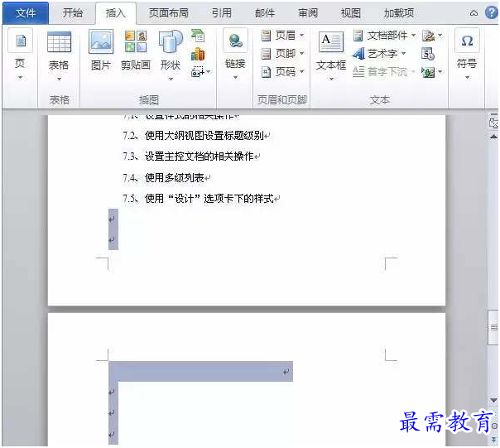Click the scrollbar up arrow
Image resolution: width=500 pixels, height=448 pixels.
[493, 137]
